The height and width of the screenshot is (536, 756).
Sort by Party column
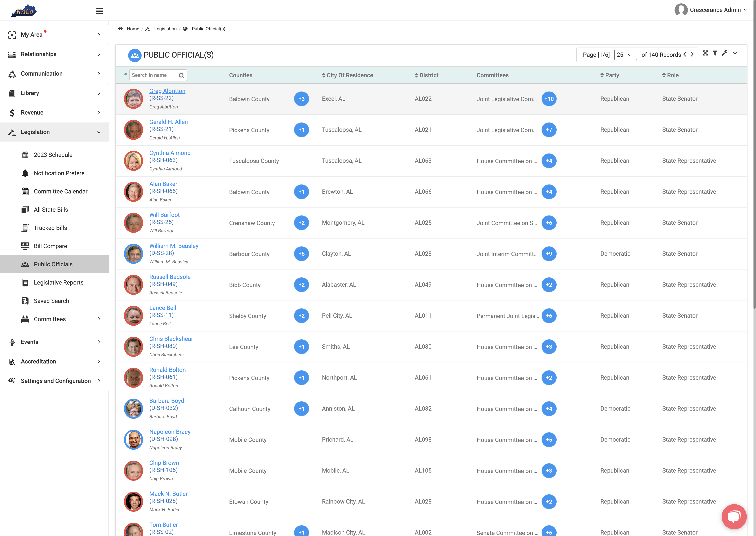pyautogui.click(x=609, y=75)
